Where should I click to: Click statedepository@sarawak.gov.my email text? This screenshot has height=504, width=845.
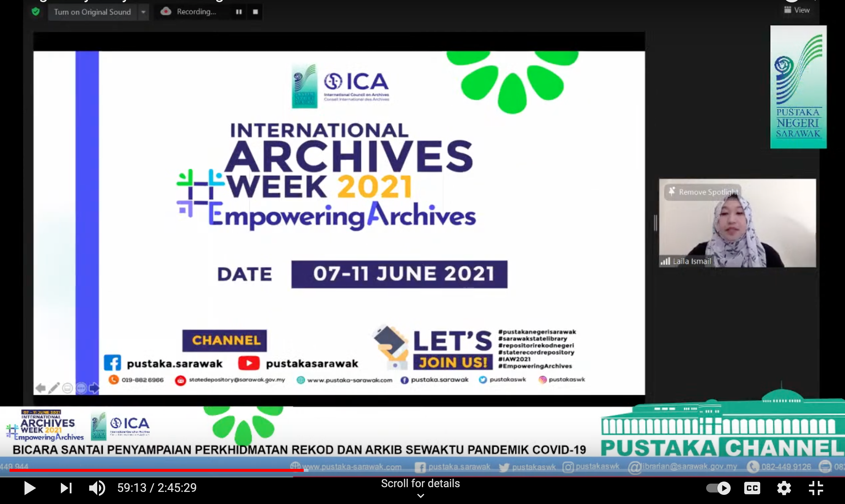coord(237,380)
